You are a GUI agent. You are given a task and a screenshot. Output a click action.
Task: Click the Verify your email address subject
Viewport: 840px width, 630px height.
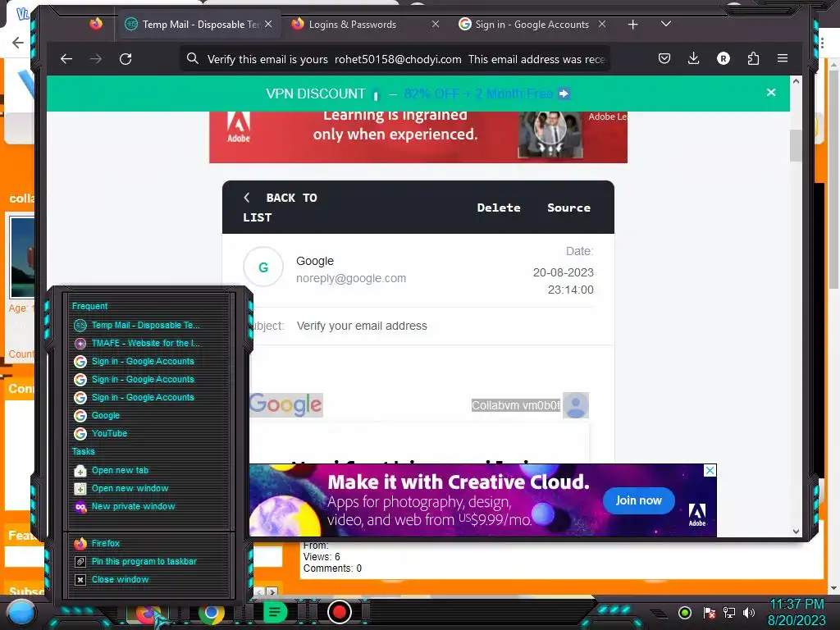pos(362,326)
